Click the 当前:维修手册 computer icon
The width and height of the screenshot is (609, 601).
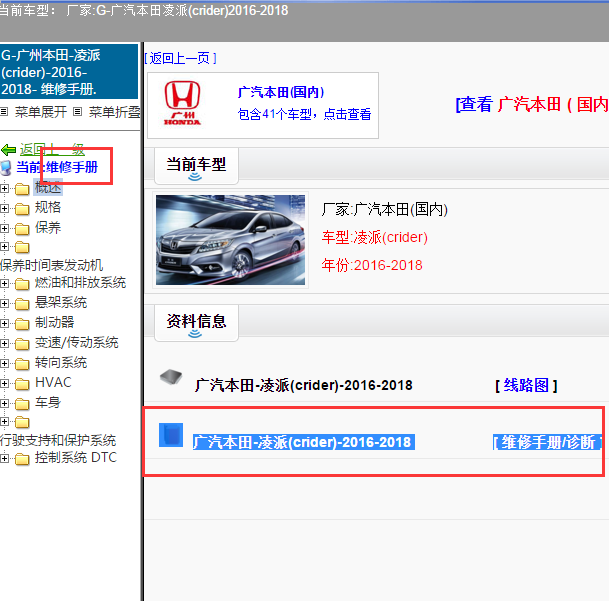pyautogui.click(x=6, y=168)
